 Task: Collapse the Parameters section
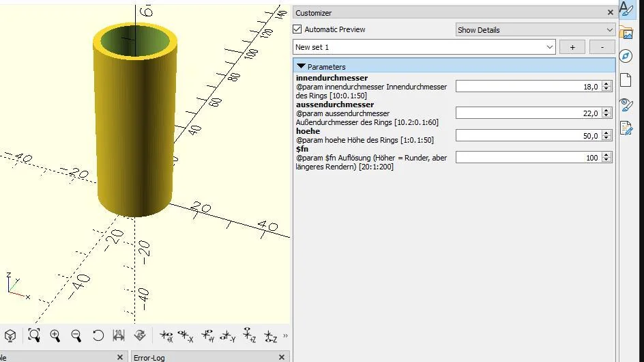pos(302,67)
